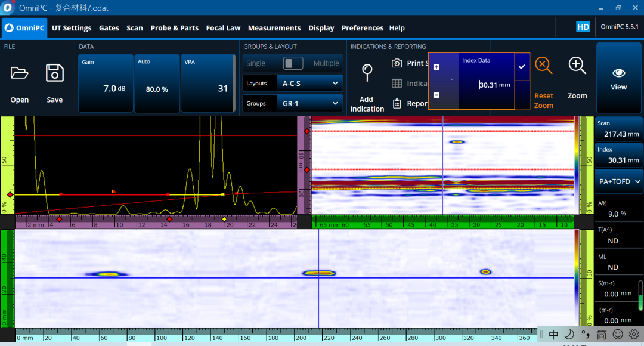
Task: Open the Probe & Parts menu
Action: tap(174, 28)
